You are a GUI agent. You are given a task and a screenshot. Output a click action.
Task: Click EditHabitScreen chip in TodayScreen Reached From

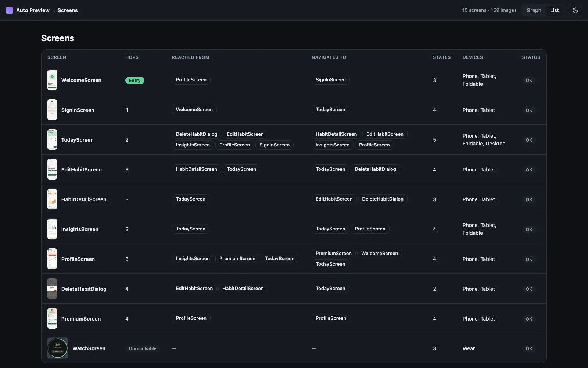click(245, 134)
